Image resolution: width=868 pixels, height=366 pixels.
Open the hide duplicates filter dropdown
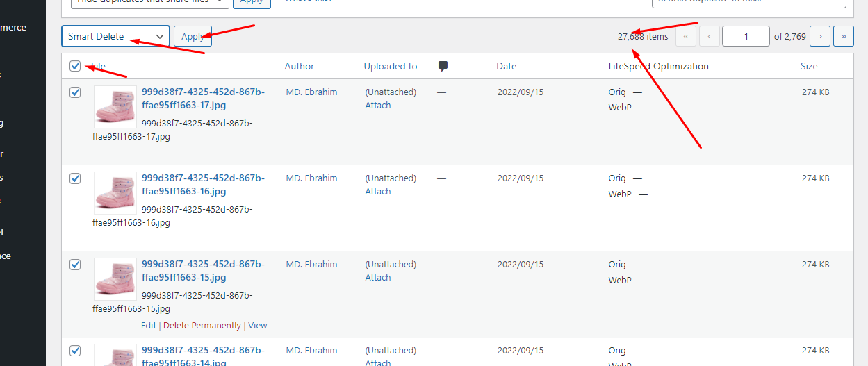[150, 2]
